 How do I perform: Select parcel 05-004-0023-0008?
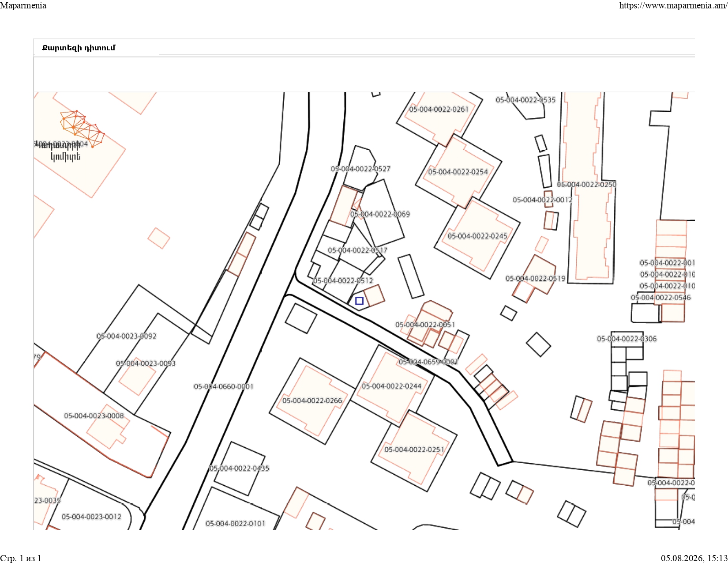[94, 416]
